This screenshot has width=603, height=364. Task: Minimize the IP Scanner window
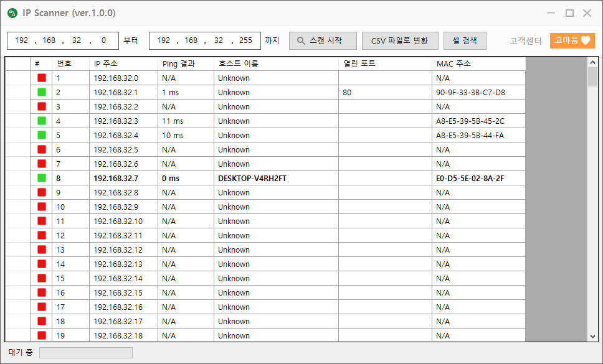[551, 13]
